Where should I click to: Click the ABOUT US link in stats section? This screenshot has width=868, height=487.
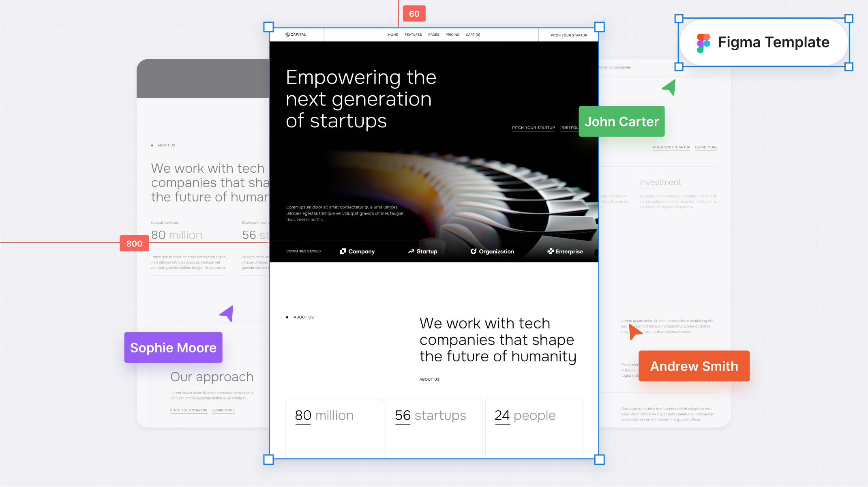point(429,380)
